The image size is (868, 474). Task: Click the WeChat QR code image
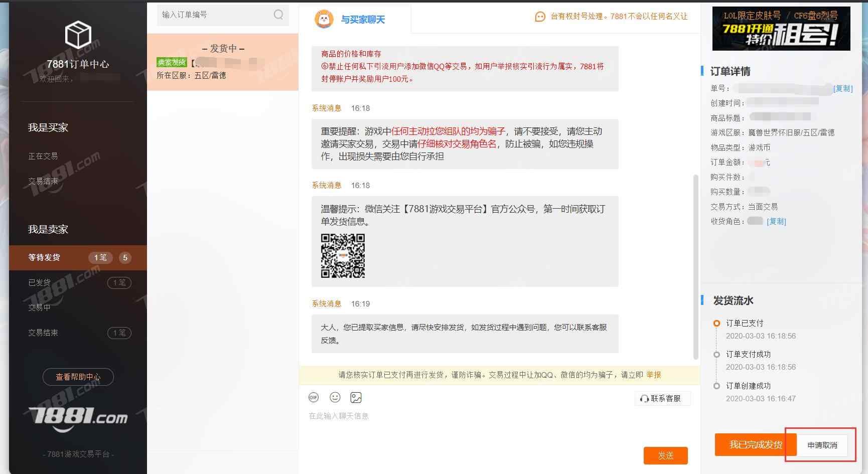click(x=343, y=256)
